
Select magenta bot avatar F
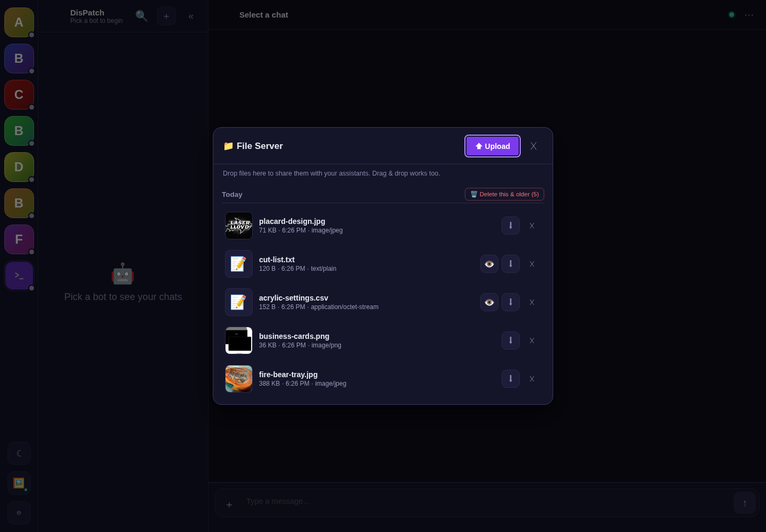(x=19, y=239)
